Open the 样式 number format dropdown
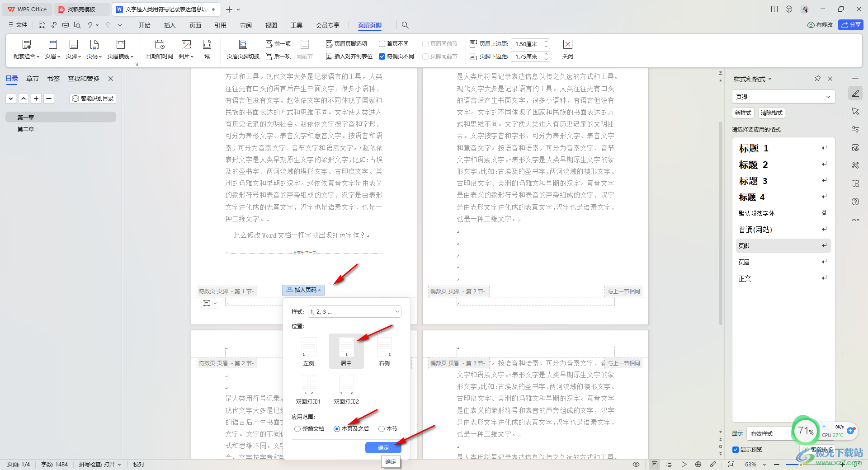The image size is (868, 470). [x=354, y=312]
